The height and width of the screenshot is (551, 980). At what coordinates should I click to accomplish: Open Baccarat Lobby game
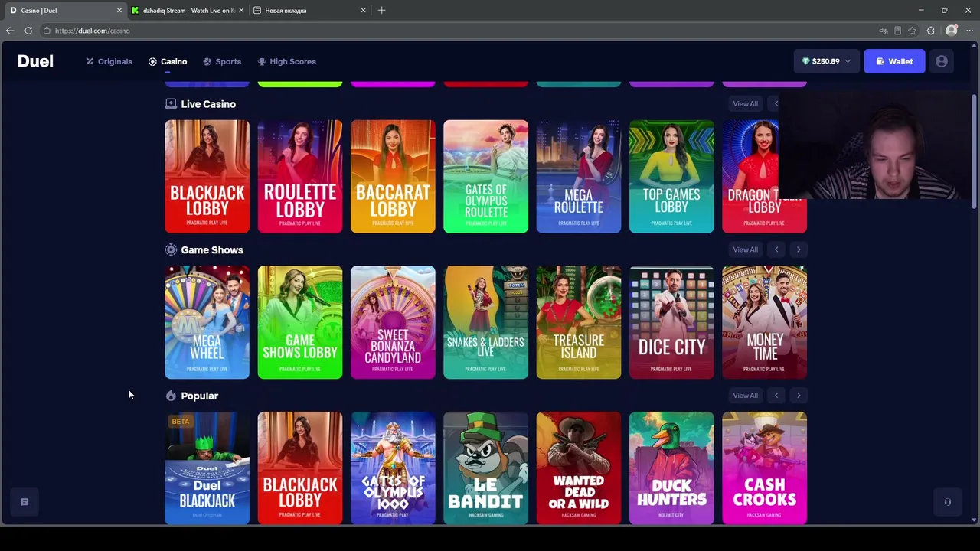coord(393,177)
